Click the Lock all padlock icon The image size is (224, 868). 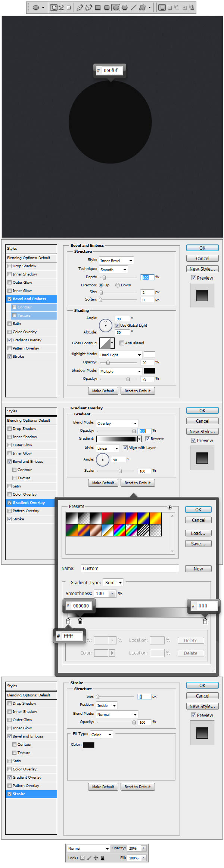(x=103, y=858)
